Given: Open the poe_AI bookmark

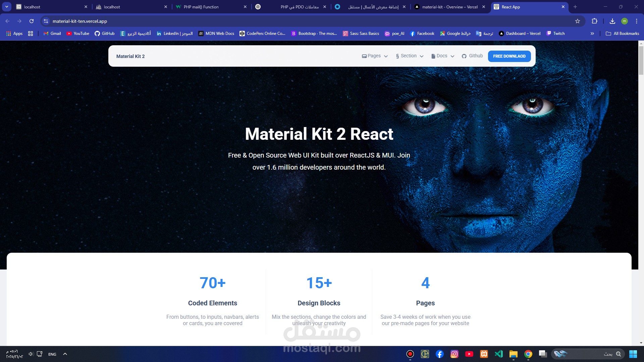Looking at the screenshot, I should [394, 34].
